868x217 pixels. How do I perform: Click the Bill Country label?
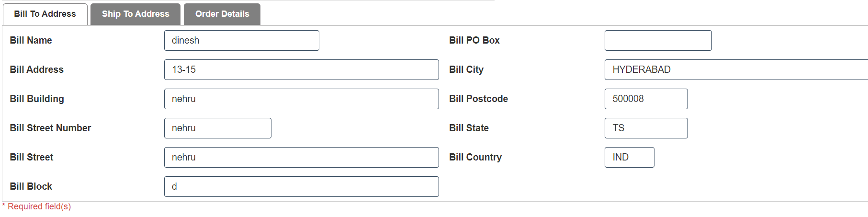tap(475, 158)
